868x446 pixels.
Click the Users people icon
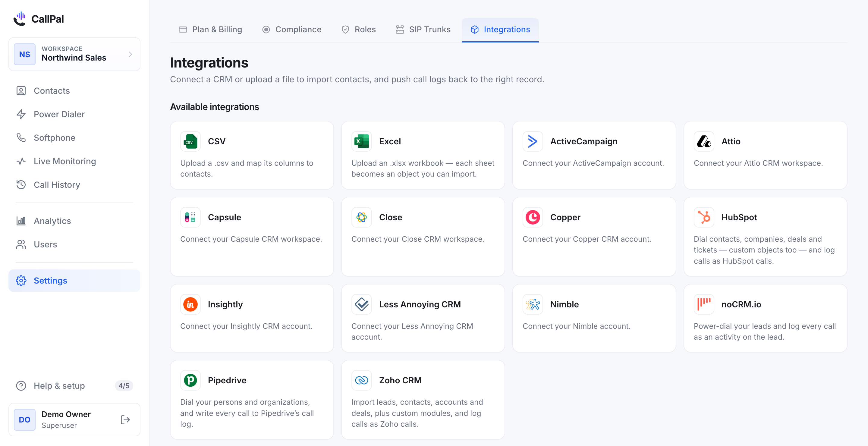click(21, 245)
